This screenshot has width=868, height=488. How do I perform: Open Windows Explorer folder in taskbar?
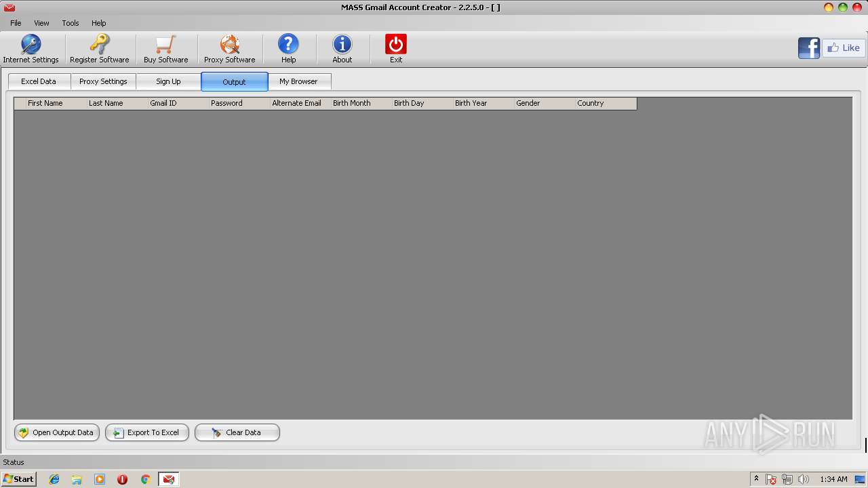click(77, 479)
